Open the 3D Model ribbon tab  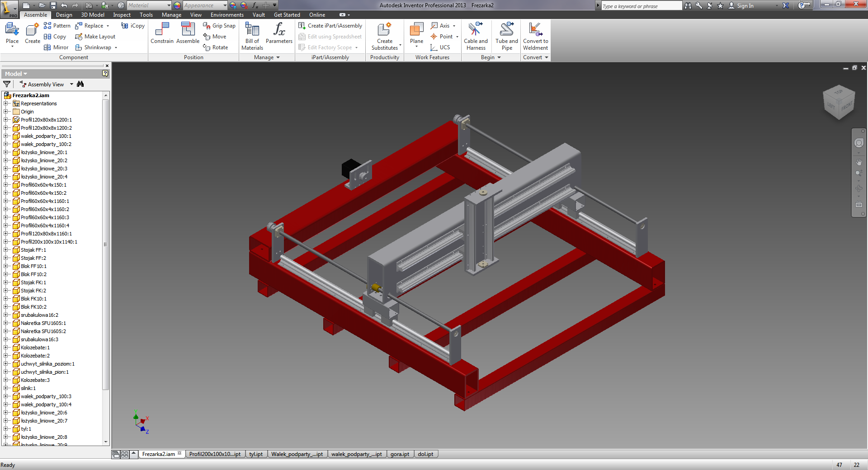click(93, 15)
